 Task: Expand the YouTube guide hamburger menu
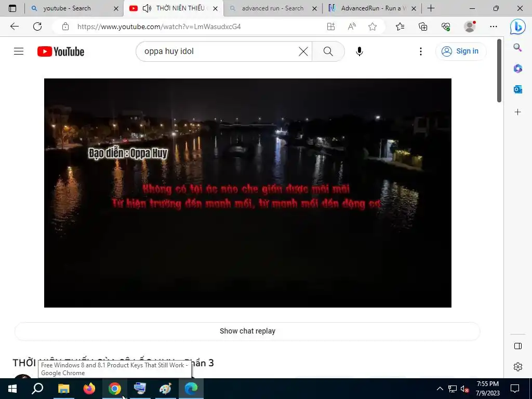[19, 51]
